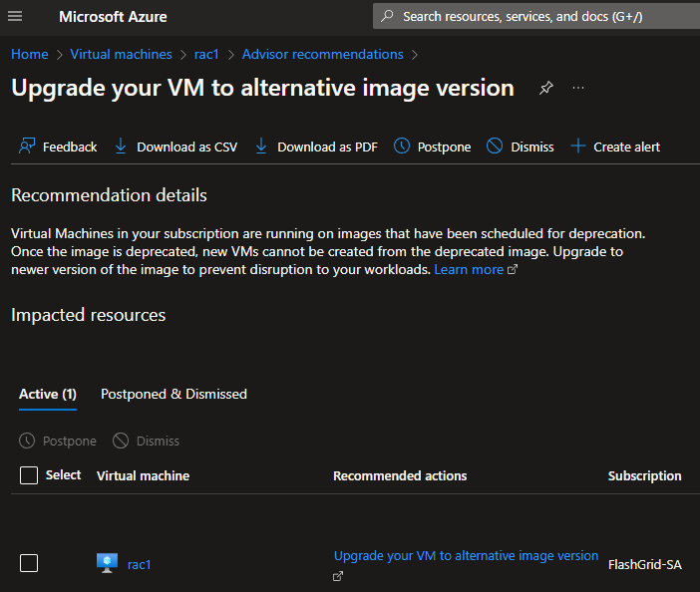The width and height of the screenshot is (700, 592).
Task: Switch to Postponed & Dismissed tab
Action: (x=174, y=395)
